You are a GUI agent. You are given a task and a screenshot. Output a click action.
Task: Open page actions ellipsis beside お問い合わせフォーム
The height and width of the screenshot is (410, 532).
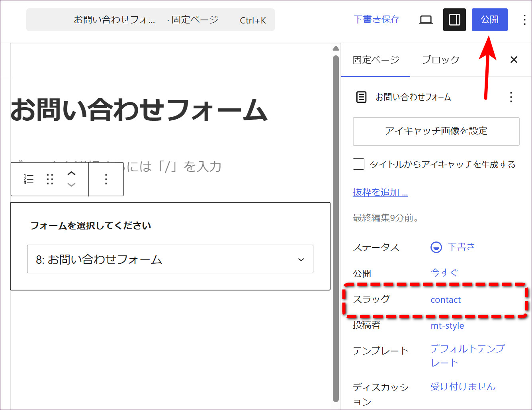(x=511, y=97)
